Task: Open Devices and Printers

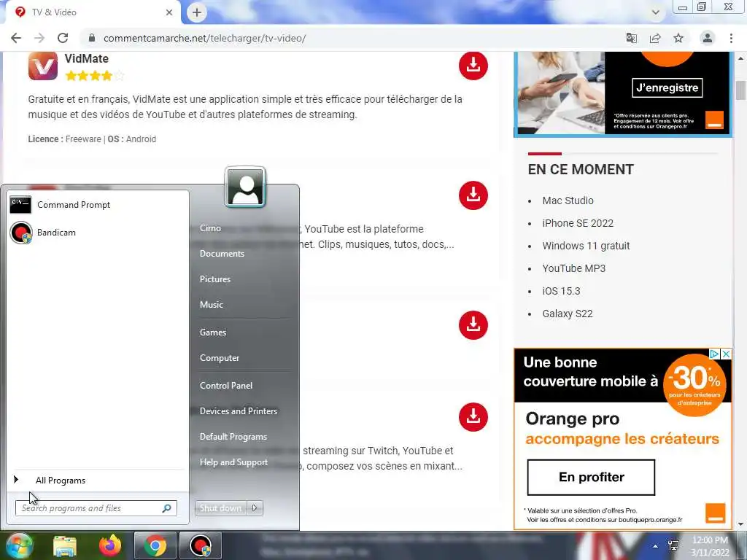Action: click(x=239, y=411)
